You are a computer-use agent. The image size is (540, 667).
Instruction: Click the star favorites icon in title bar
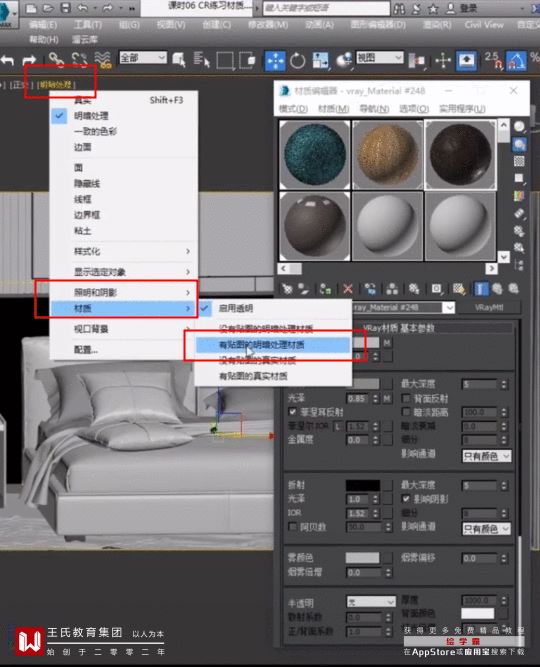(x=433, y=8)
